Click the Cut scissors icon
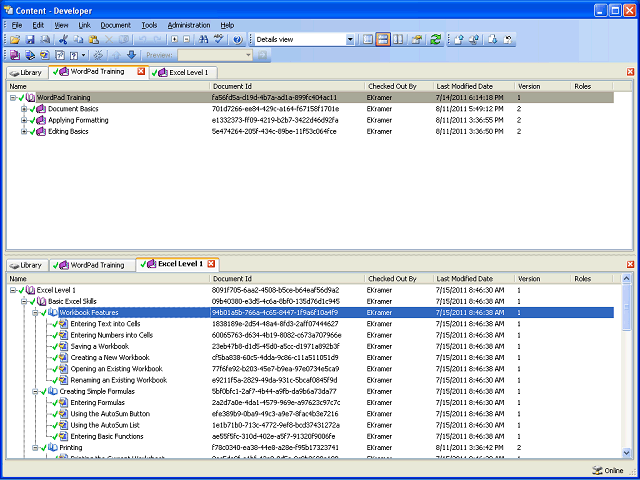The height and width of the screenshot is (480, 640). (63, 40)
